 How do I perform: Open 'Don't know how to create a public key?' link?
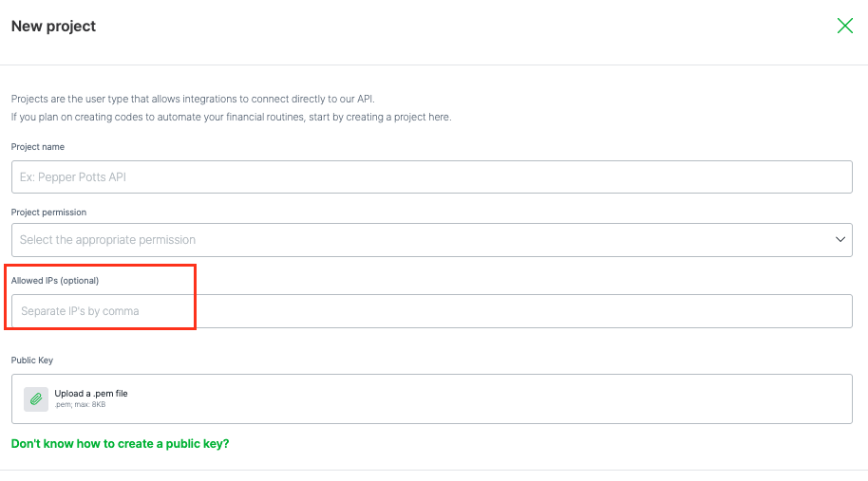coord(120,443)
